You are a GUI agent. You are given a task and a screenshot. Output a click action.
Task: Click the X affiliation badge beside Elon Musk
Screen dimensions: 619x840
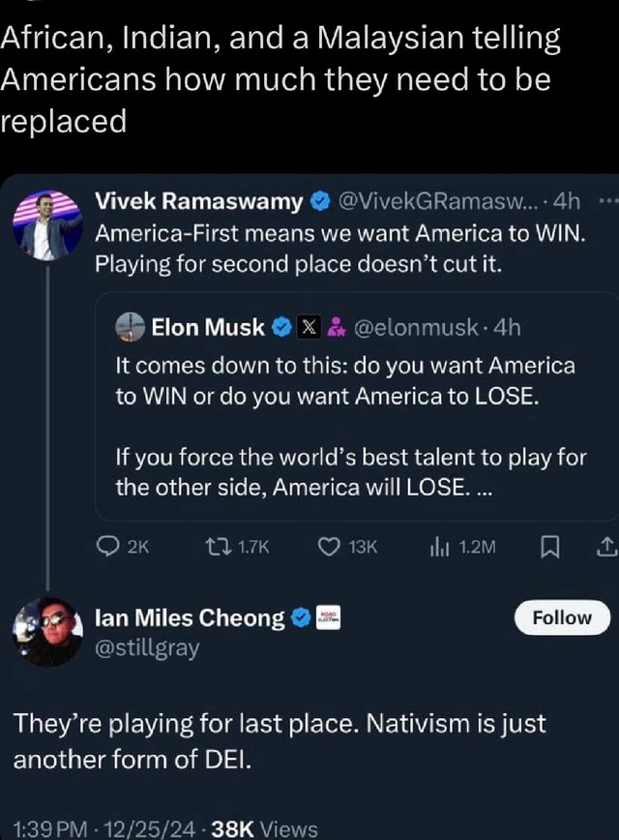click(x=308, y=328)
